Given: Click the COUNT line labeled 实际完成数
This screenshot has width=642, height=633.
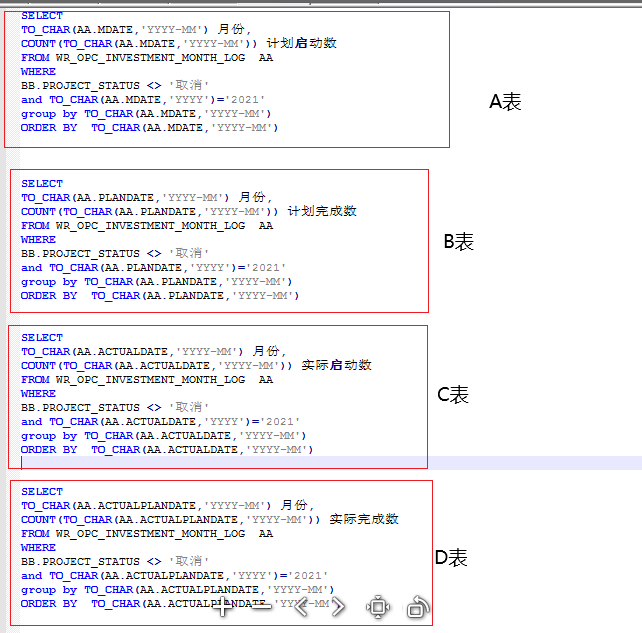Looking at the screenshot, I should point(210,519).
